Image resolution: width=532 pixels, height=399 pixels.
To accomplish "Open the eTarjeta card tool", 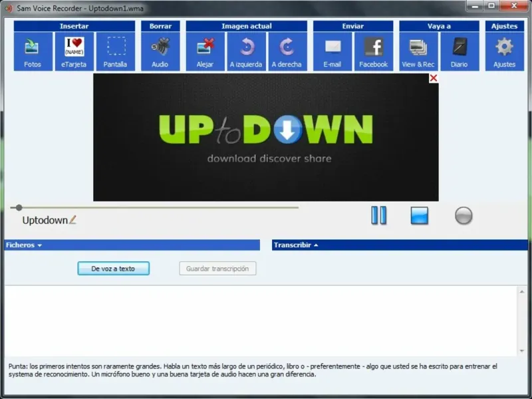I will click(74, 52).
